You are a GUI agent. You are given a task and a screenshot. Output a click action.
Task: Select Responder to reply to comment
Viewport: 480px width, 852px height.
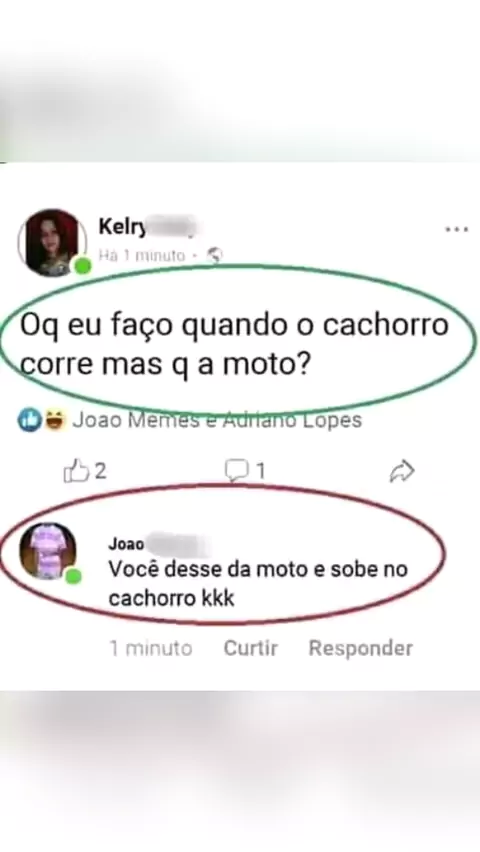click(361, 648)
